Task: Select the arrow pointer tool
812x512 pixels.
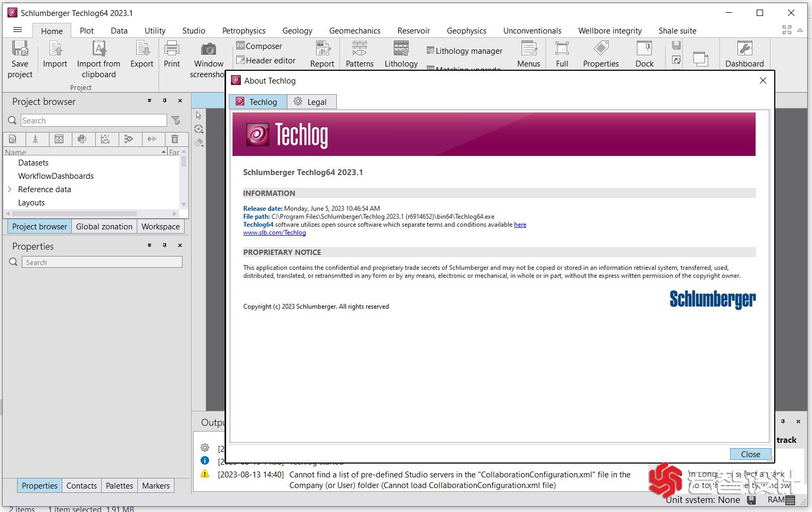Action: [198, 115]
